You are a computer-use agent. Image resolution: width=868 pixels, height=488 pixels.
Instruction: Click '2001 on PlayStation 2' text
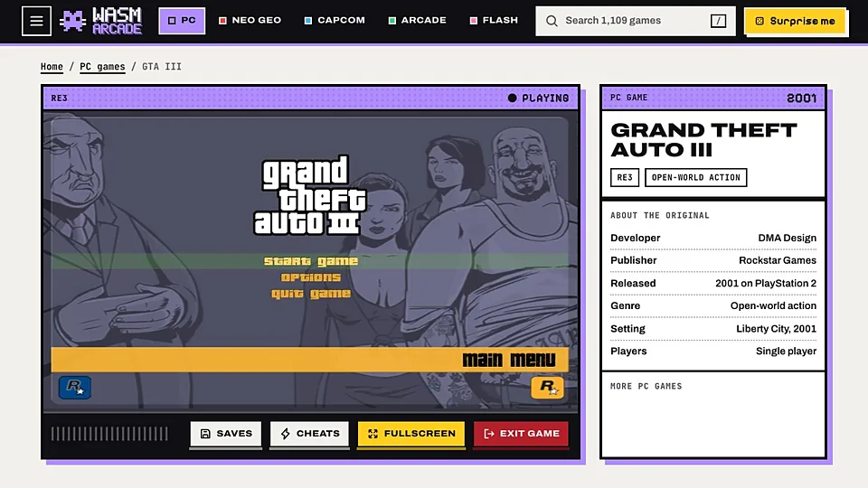[766, 283]
